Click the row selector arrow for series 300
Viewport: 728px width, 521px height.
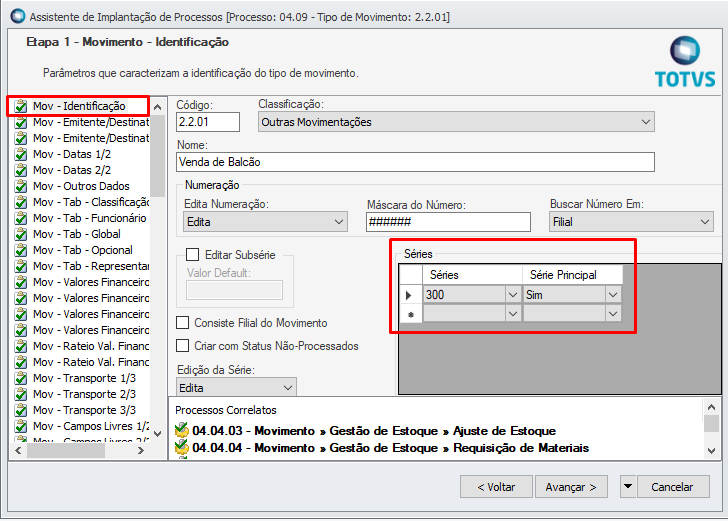pyautogui.click(x=409, y=295)
